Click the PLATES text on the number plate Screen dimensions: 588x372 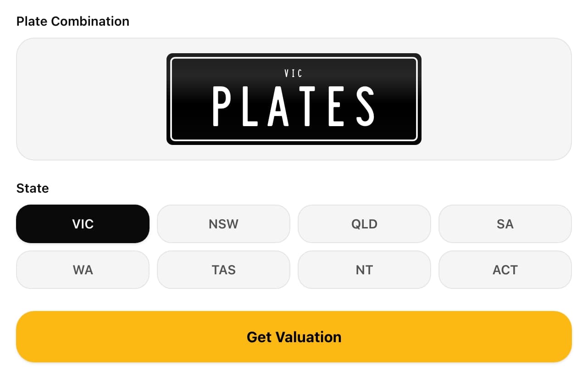click(294, 105)
